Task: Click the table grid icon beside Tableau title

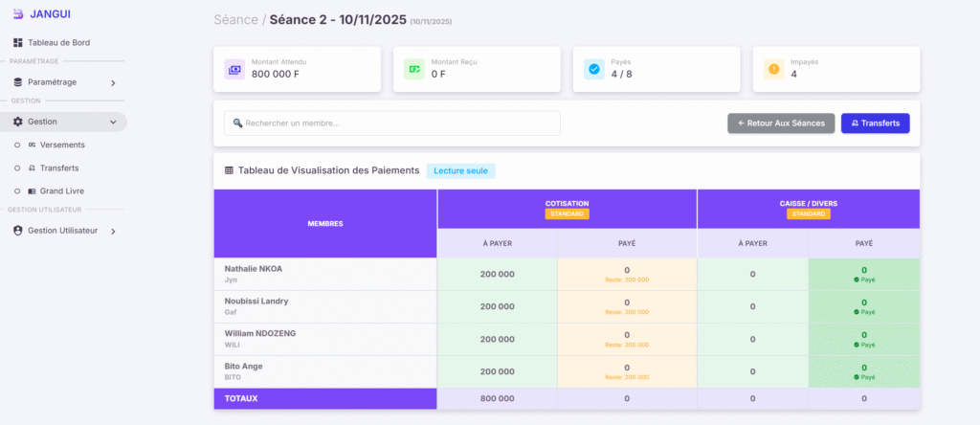Action: (x=229, y=170)
